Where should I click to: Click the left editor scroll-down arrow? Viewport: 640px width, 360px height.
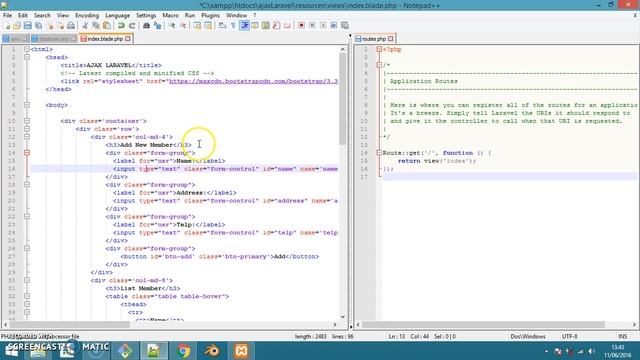tap(342, 317)
